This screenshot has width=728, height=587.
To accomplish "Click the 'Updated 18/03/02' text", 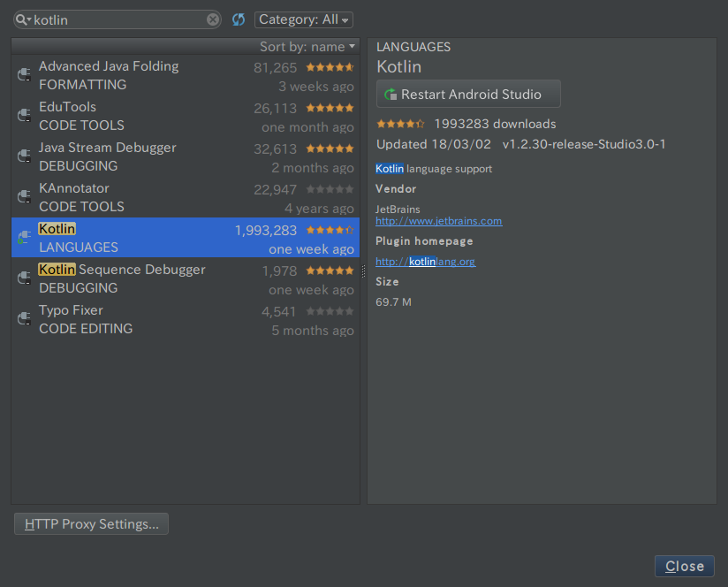I will (x=434, y=144).
